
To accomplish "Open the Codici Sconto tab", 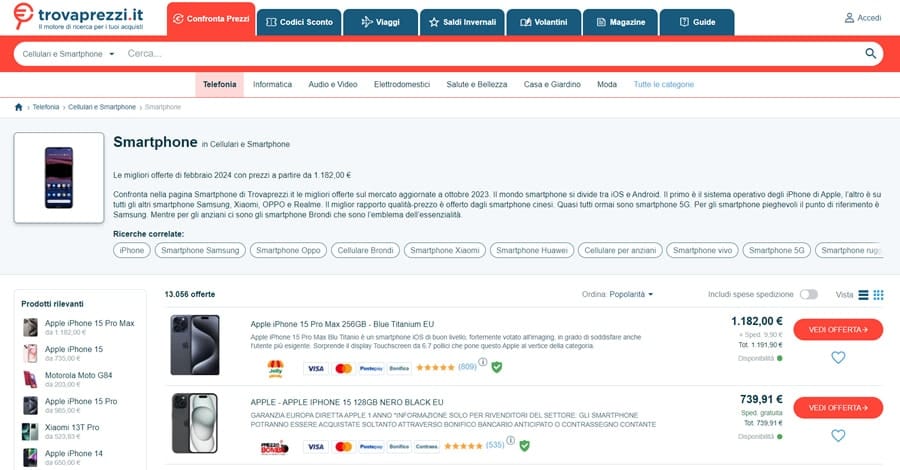I will [299, 22].
